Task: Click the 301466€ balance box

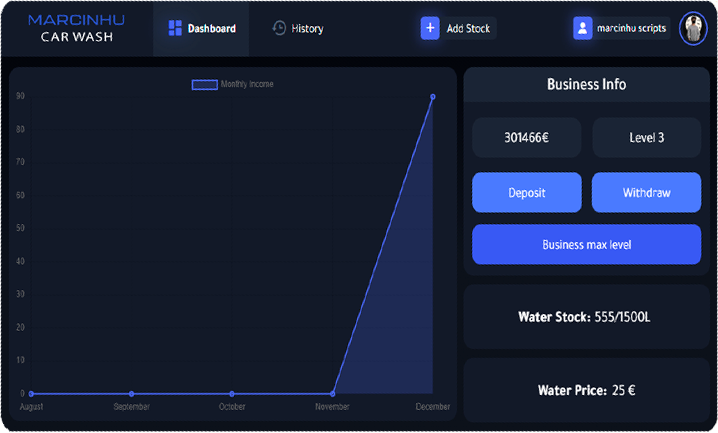Action: (526, 138)
